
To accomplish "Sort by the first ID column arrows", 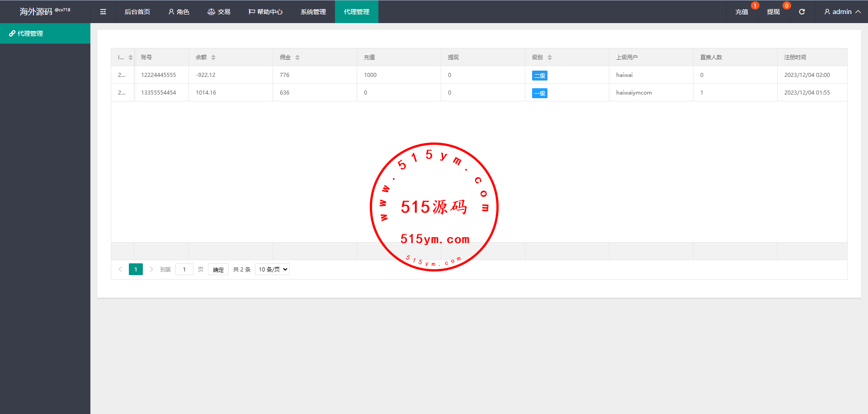I will click(131, 57).
